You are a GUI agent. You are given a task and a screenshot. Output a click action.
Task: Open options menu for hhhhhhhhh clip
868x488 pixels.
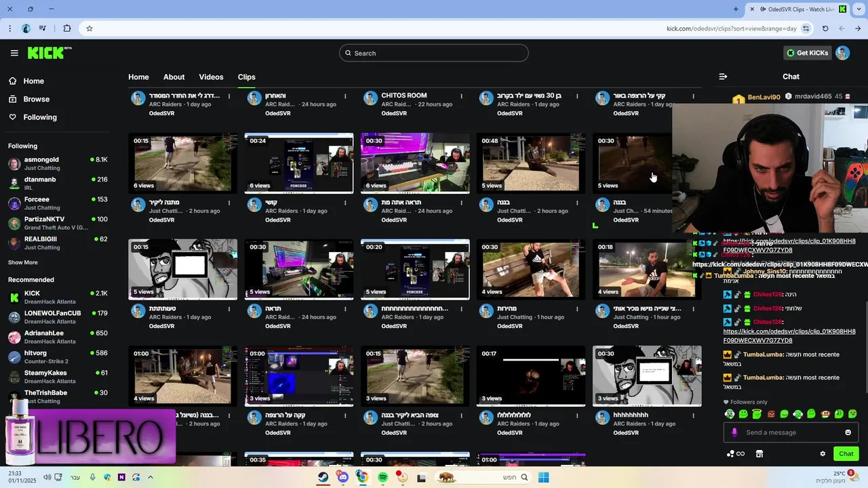[x=693, y=415]
